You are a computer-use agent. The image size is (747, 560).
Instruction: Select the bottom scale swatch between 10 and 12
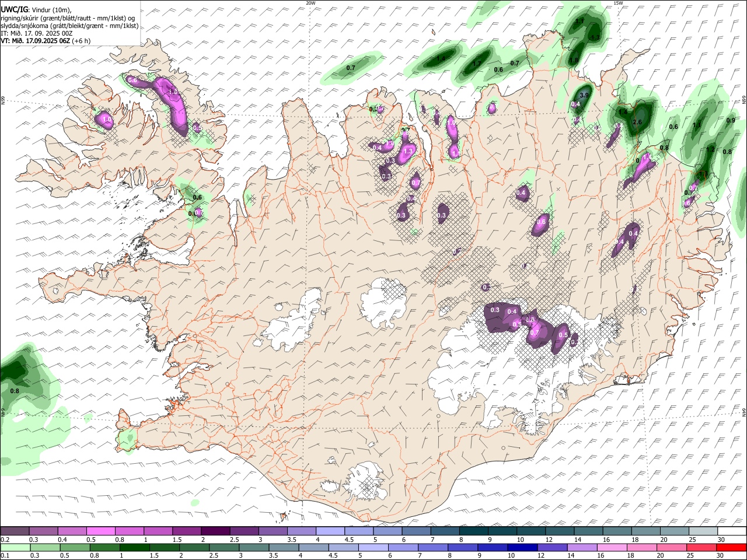click(x=523, y=547)
